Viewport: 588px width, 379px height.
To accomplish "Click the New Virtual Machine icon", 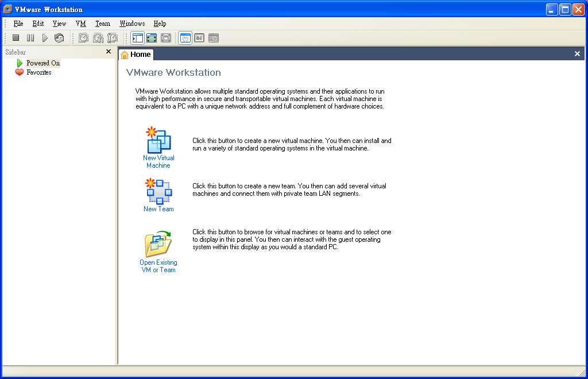I will click(158, 140).
